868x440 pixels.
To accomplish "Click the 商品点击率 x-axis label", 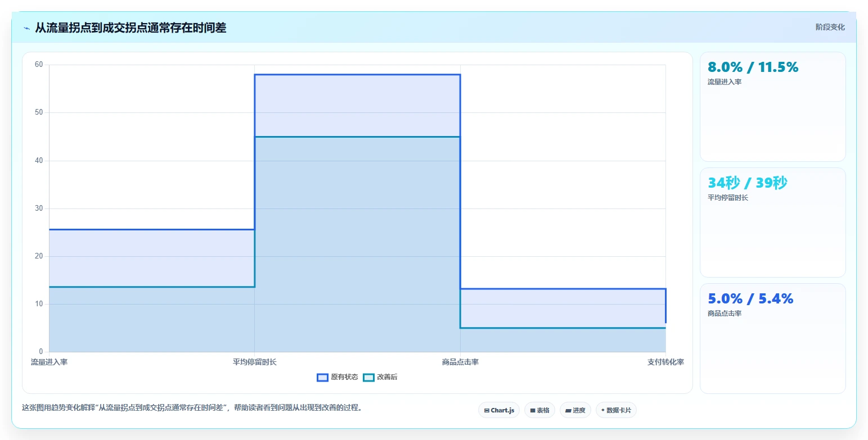I will pos(460,362).
